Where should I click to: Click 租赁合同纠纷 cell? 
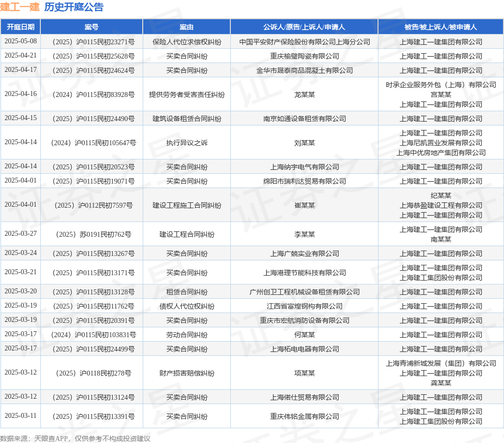click(x=187, y=292)
